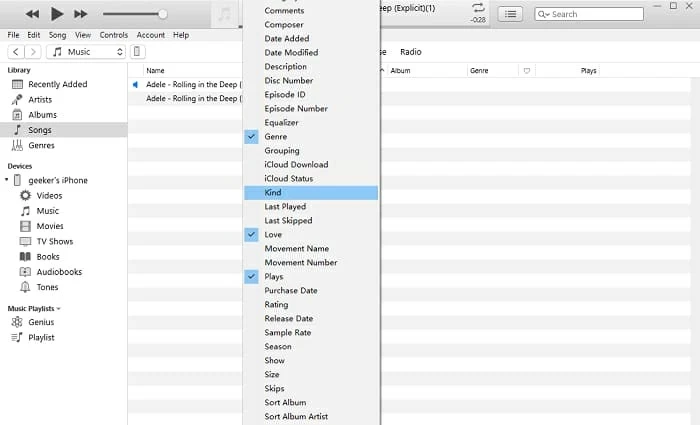Open the Controls menu

[x=114, y=35]
